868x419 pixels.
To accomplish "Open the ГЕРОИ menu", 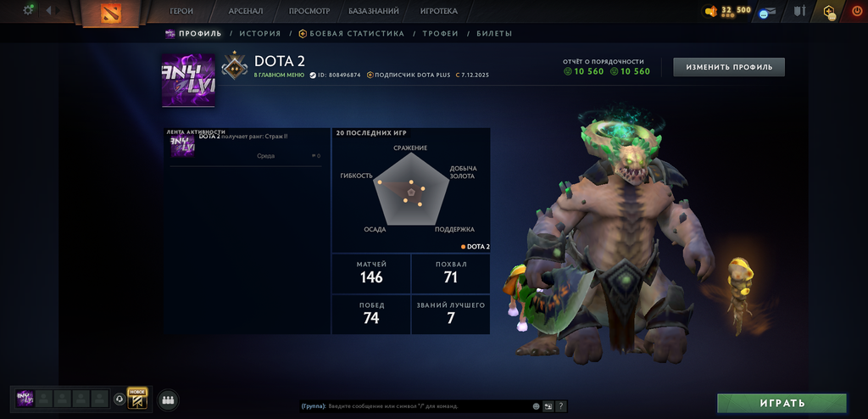I will click(x=181, y=11).
